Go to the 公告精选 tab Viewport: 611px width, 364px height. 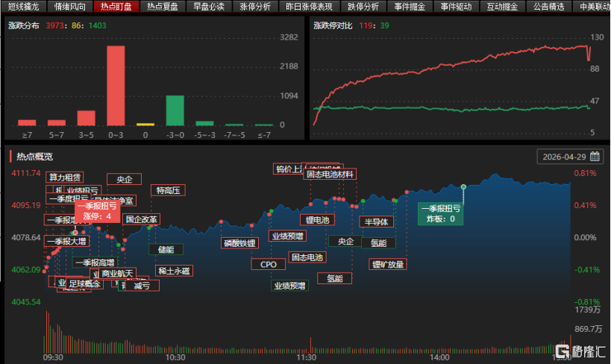(548, 6)
